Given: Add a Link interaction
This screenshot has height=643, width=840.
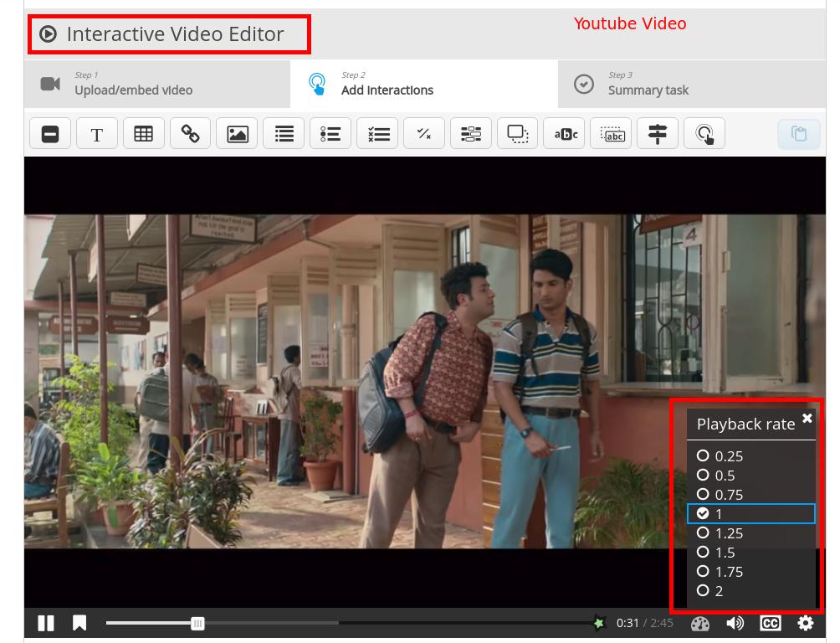Looking at the screenshot, I should 190,133.
